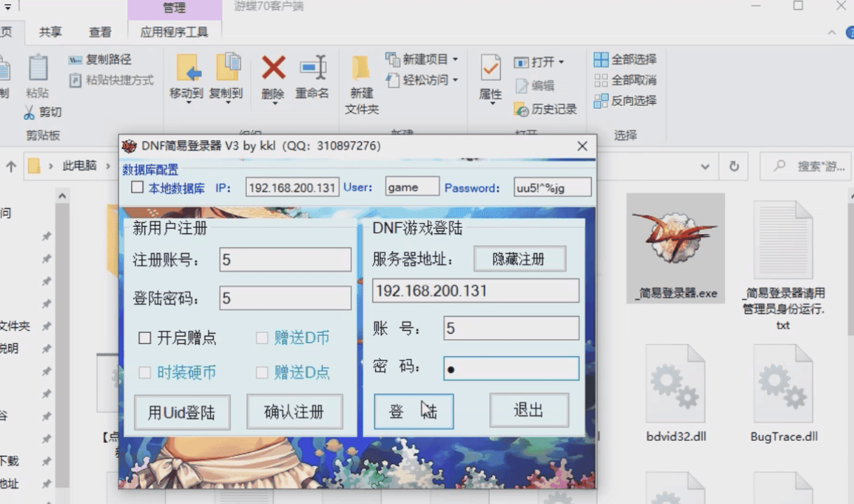This screenshot has height=504, width=854.
Task: Select the BugTrace.dll file
Action: tap(783, 385)
